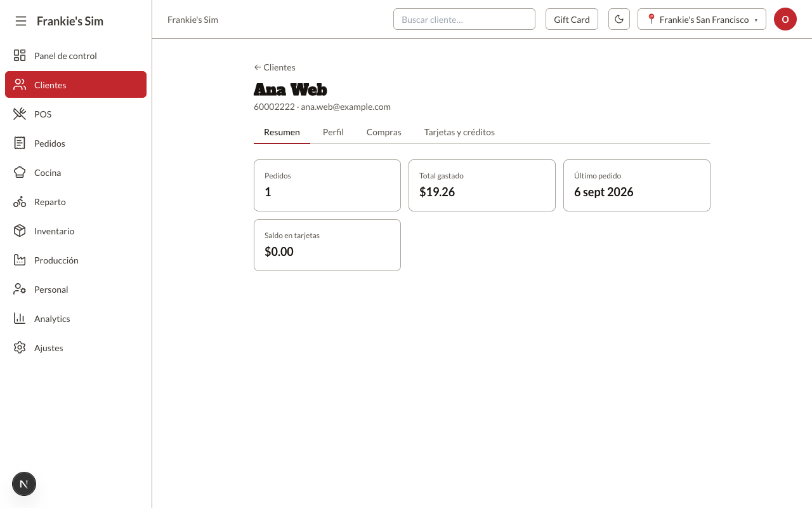Viewport: 812px width, 508px height.
Task: Focus the Buscar cliente search field
Action: (464, 19)
